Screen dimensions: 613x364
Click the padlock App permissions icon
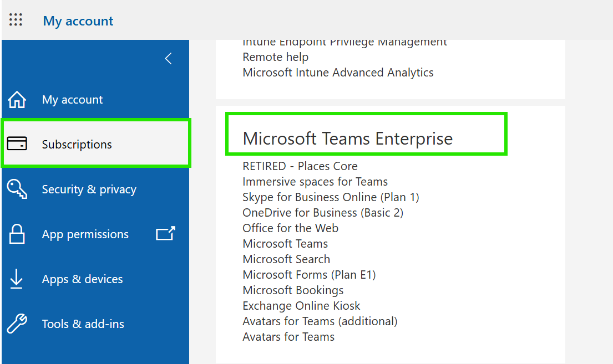click(17, 234)
